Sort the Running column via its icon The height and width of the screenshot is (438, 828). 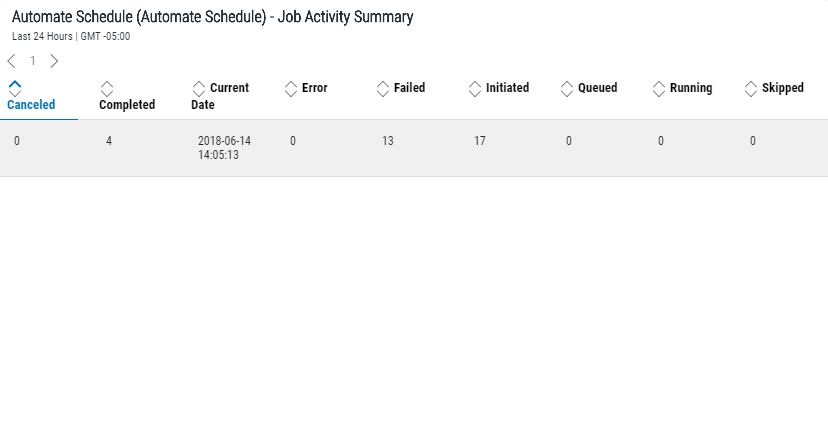point(659,89)
